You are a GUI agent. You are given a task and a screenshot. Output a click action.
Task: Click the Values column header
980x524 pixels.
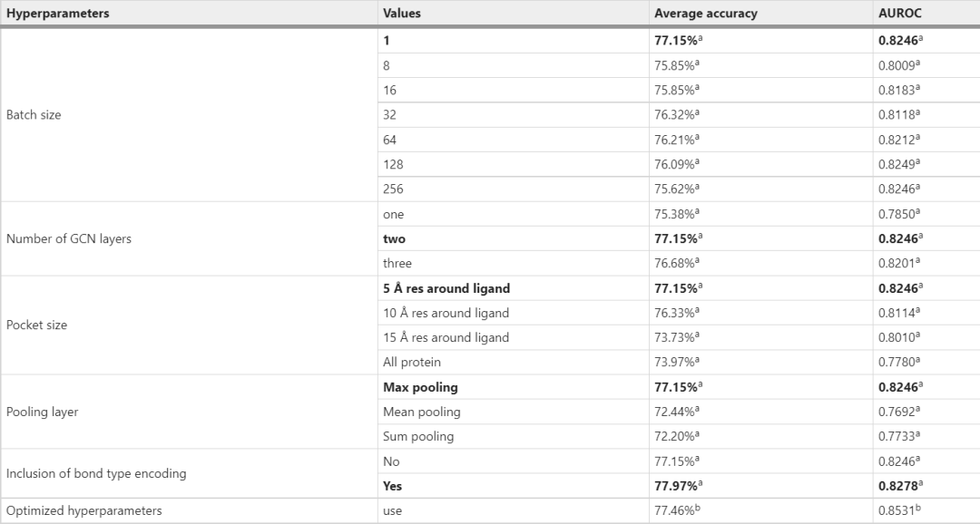pos(402,14)
